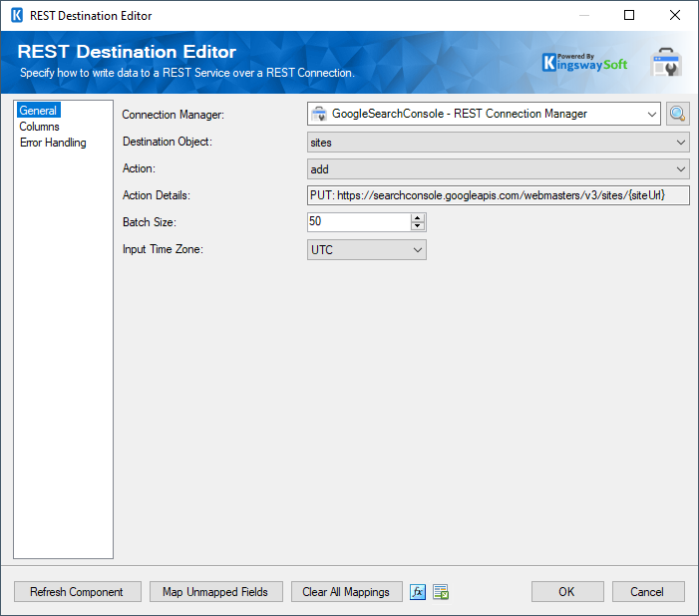Open the expression fx icon

418,592
